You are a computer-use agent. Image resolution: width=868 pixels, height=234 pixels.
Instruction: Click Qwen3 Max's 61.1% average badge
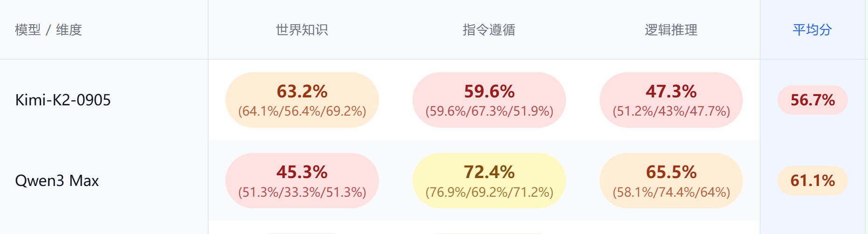812,180
